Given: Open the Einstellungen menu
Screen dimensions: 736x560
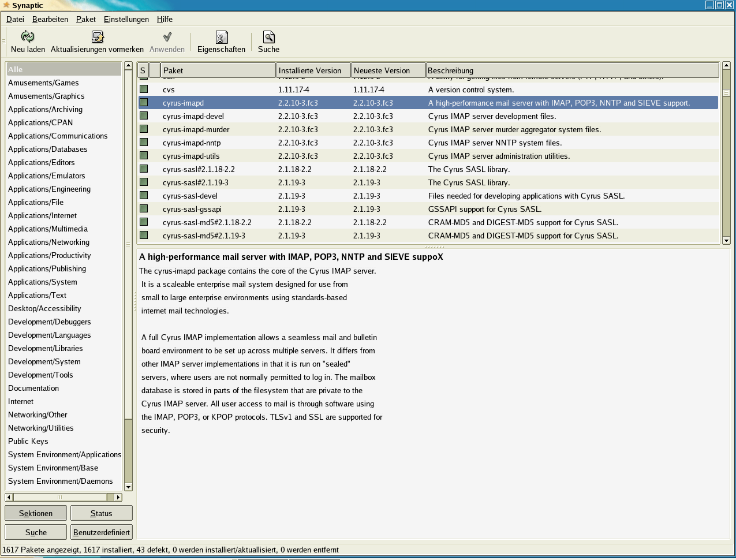Looking at the screenshot, I should [x=126, y=19].
